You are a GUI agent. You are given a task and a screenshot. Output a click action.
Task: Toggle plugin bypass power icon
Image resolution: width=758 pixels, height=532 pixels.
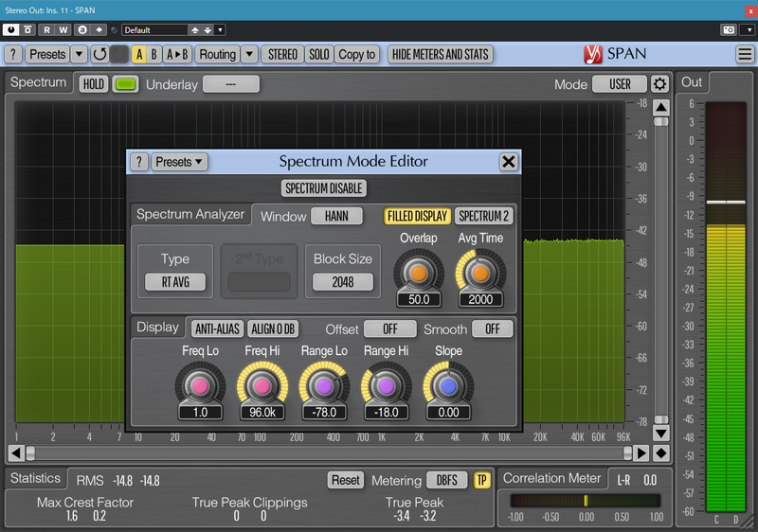tap(10, 30)
